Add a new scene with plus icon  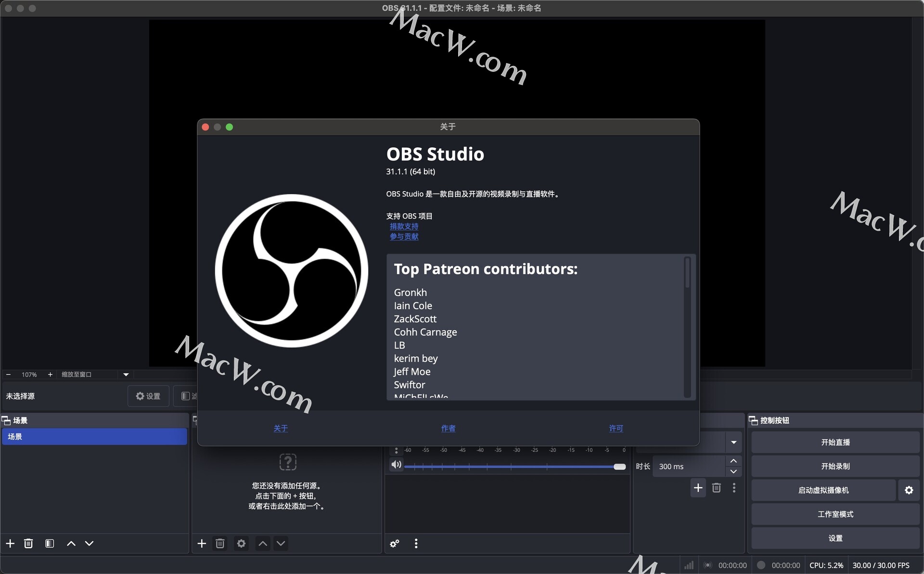(10, 543)
